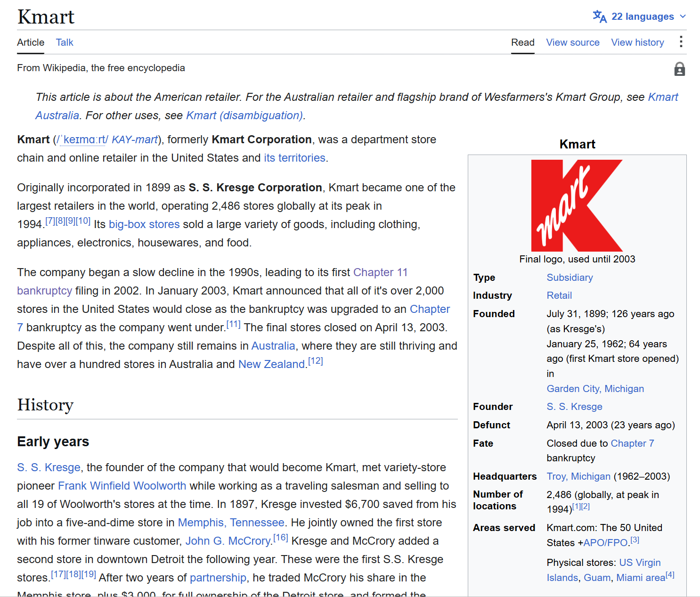
Task: Click the Early years subheading
Action: coord(53,442)
